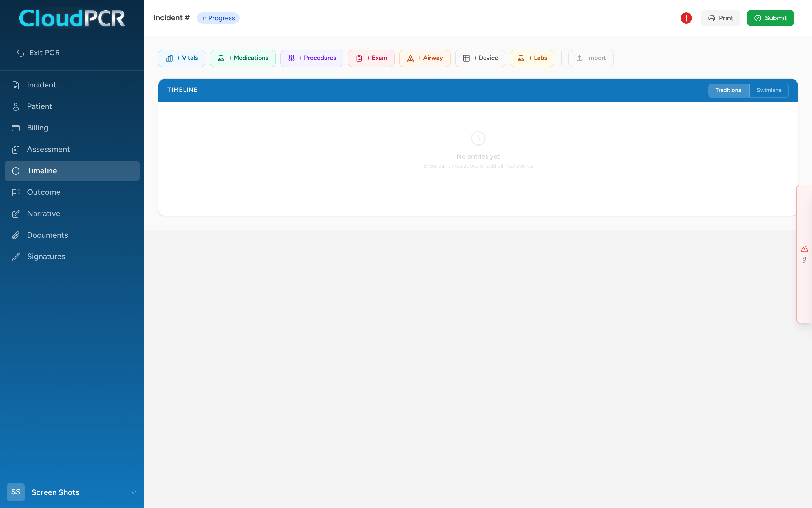Click the warning triangle icon for Airway

[410, 58]
